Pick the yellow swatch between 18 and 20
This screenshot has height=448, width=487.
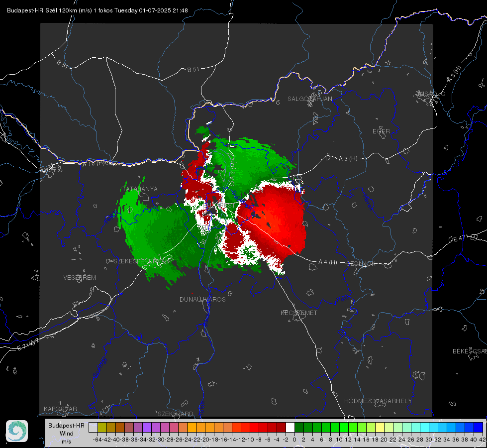(x=380, y=428)
